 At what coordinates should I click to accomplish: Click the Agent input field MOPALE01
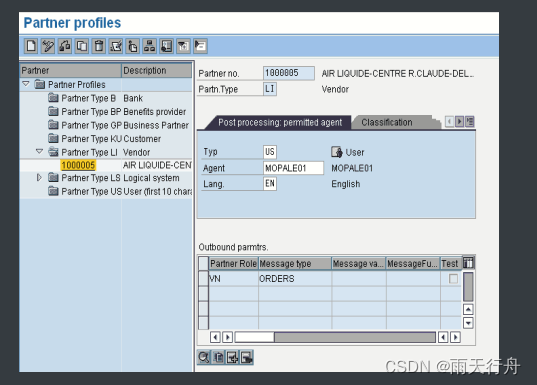pyautogui.click(x=293, y=168)
